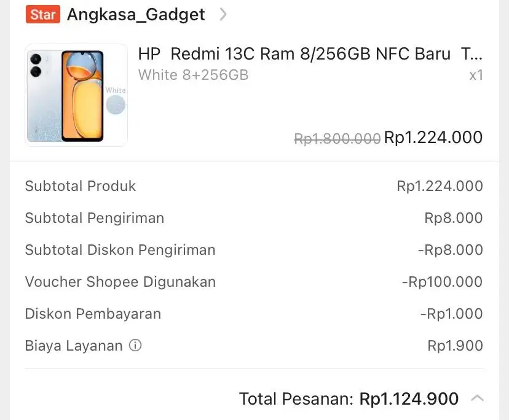509x420 pixels.
Task: Select the White 8+256GB variant text
Action: pos(192,75)
